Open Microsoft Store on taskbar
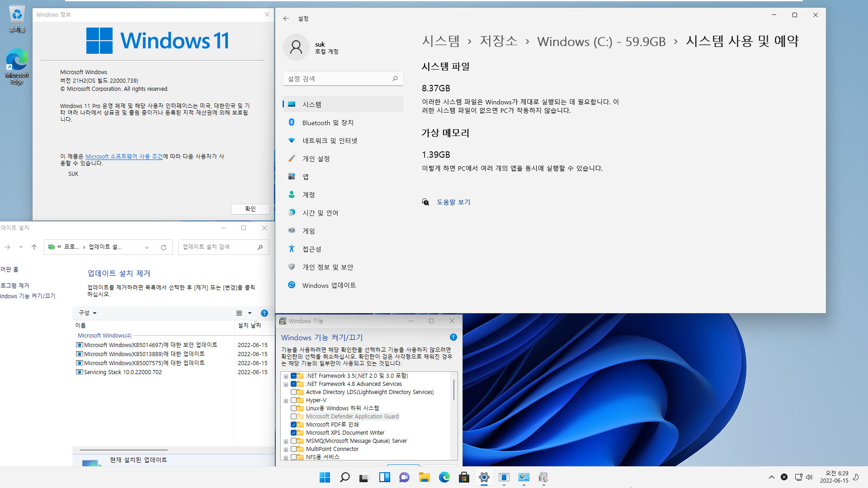This screenshot has width=868, height=488. [x=464, y=477]
